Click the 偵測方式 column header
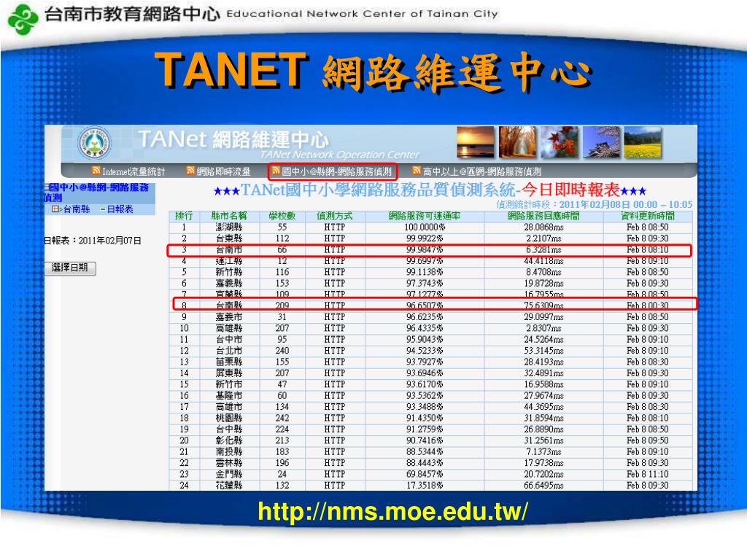 (x=334, y=216)
